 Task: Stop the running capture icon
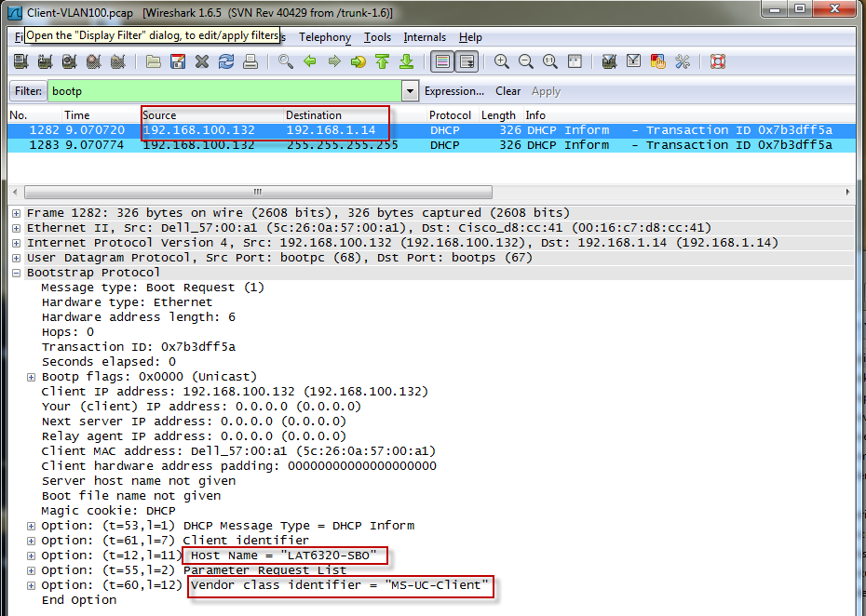pos(94,61)
